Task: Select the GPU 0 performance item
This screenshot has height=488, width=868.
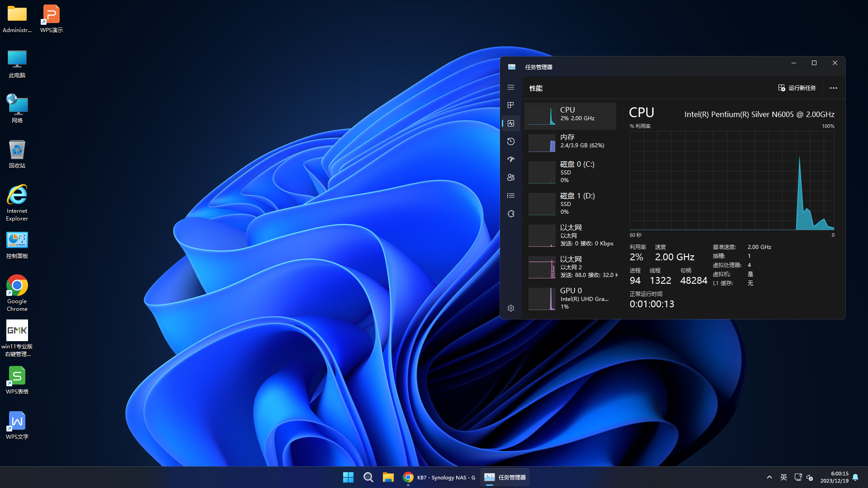Action: [x=570, y=299]
